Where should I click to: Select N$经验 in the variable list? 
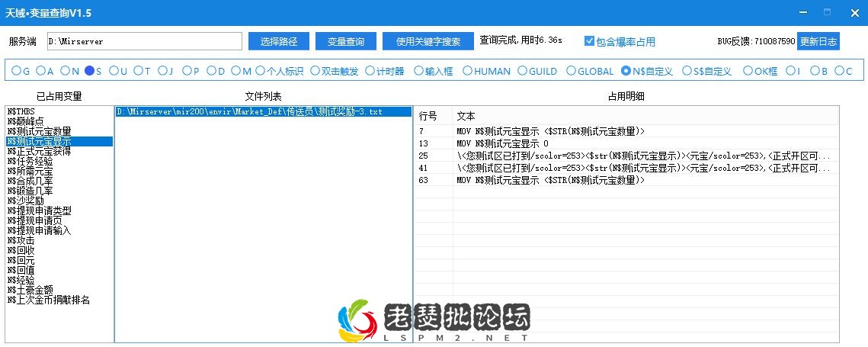click(x=59, y=281)
